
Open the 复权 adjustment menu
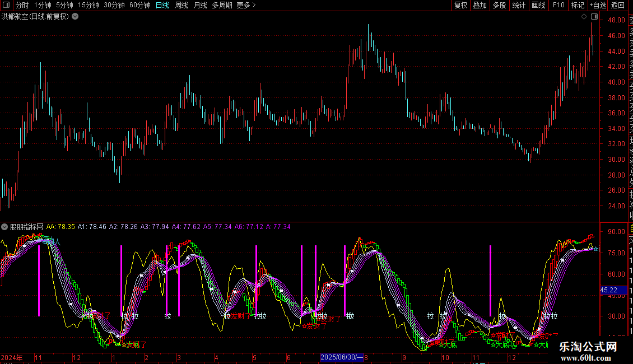(460, 5)
